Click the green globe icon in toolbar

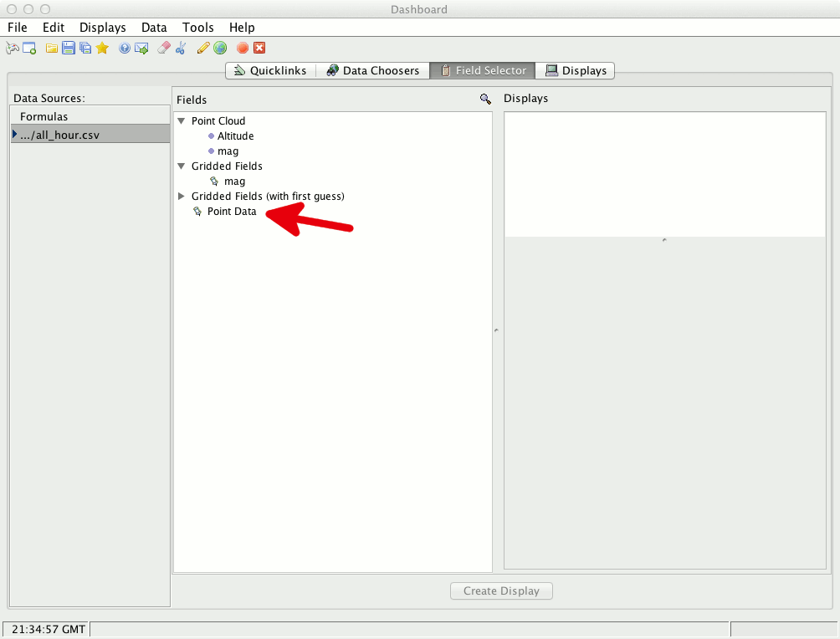point(220,49)
